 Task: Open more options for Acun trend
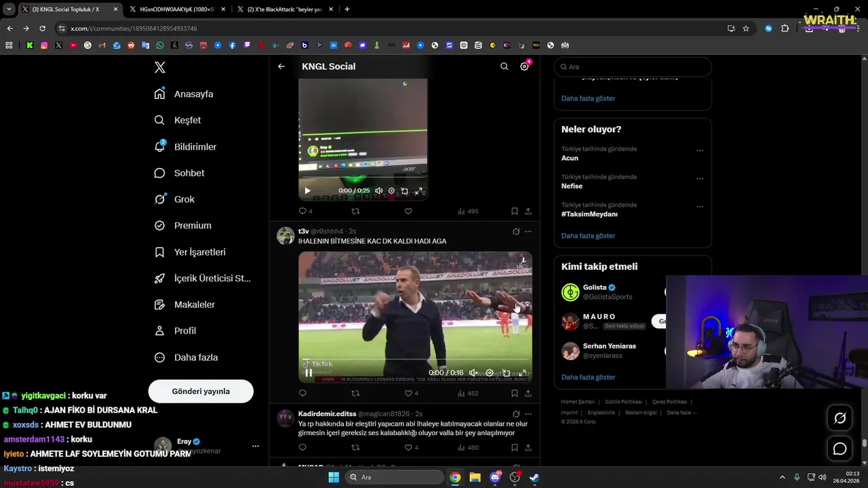click(700, 150)
